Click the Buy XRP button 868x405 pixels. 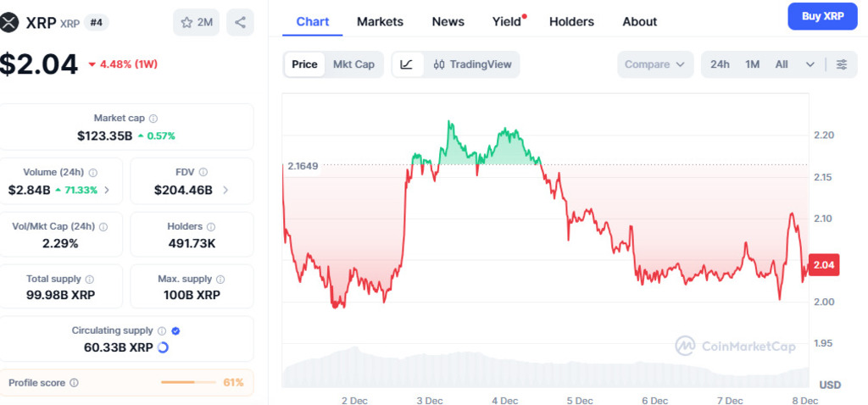[821, 16]
